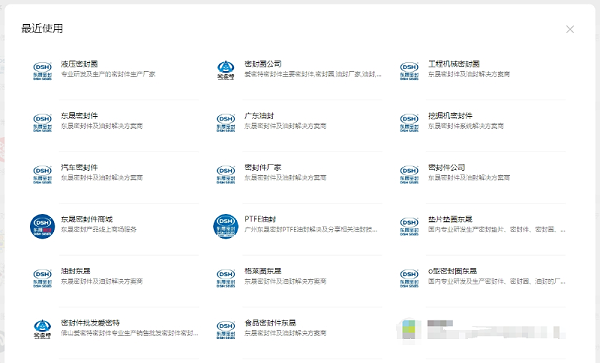
Task: Click the round blue logo beside PTFE油封
Action: (x=226, y=226)
